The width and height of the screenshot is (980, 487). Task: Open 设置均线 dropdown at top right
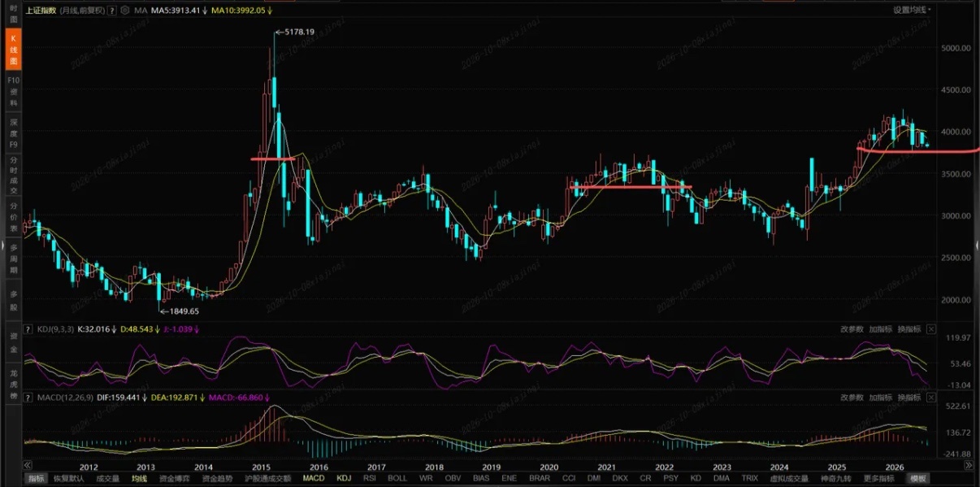[x=912, y=10]
